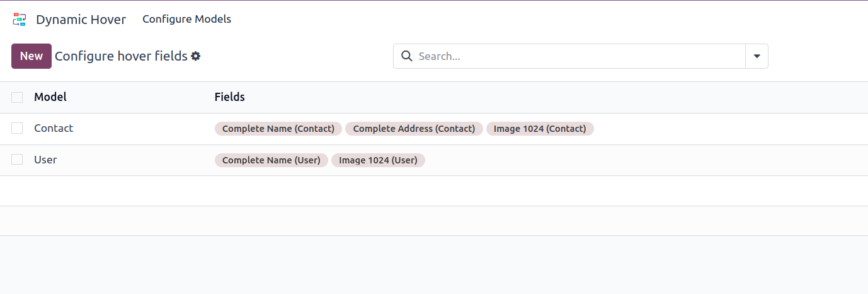
Task: Open the User model record
Action: click(x=45, y=160)
